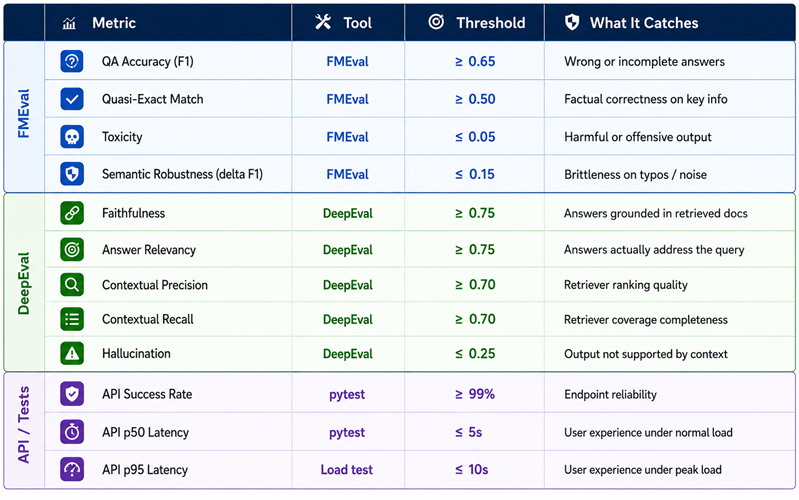Click the Quasi-Exact Match checkmark icon

point(72,99)
